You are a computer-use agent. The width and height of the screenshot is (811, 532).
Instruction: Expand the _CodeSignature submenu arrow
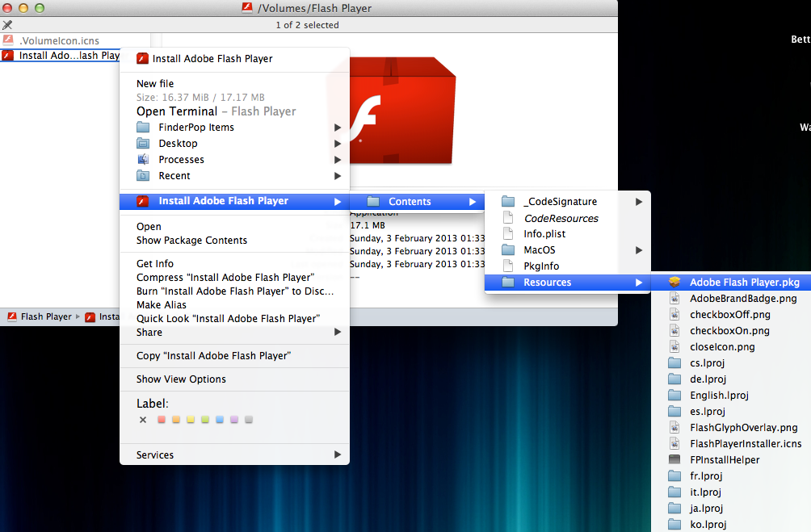click(639, 202)
